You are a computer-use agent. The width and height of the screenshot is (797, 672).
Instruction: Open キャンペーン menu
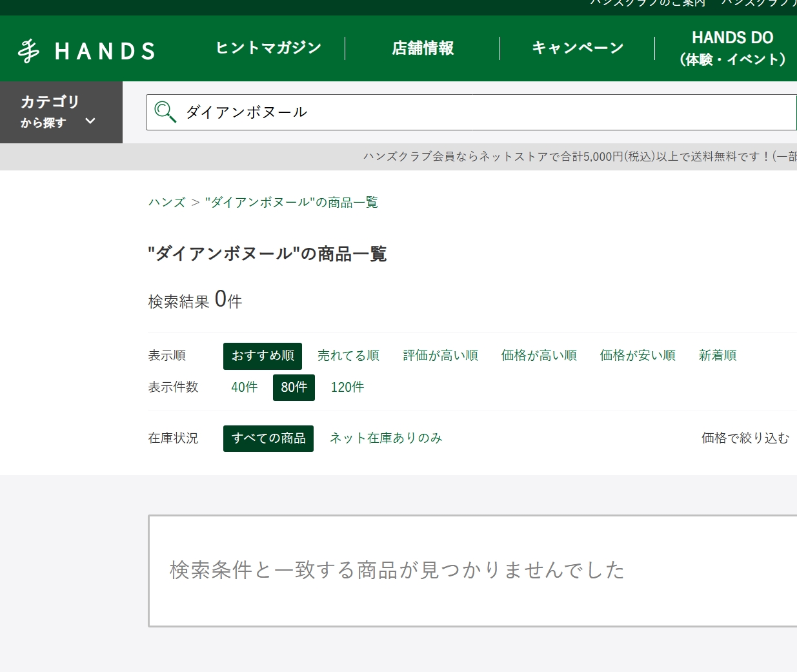click(578, 48)
